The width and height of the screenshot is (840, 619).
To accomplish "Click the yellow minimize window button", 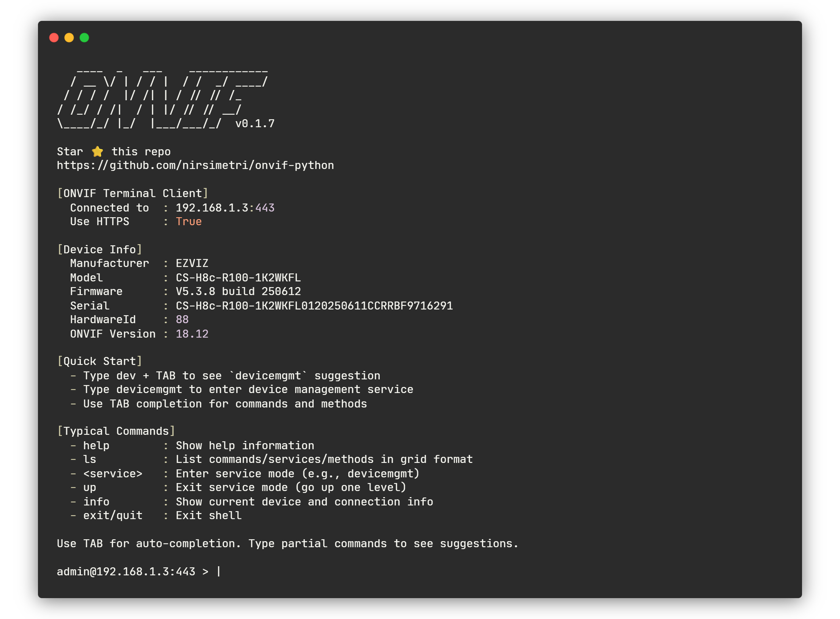I will [x=69, y=38].
